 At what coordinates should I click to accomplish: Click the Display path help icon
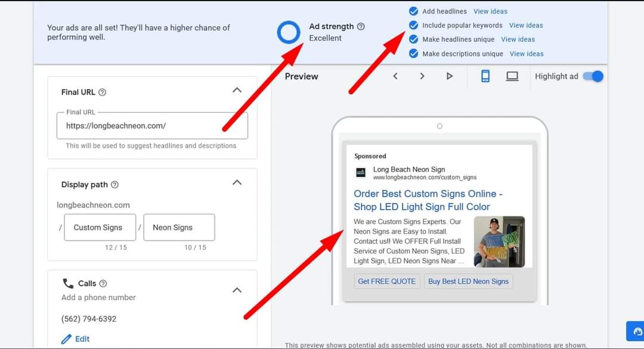(114, 185)
